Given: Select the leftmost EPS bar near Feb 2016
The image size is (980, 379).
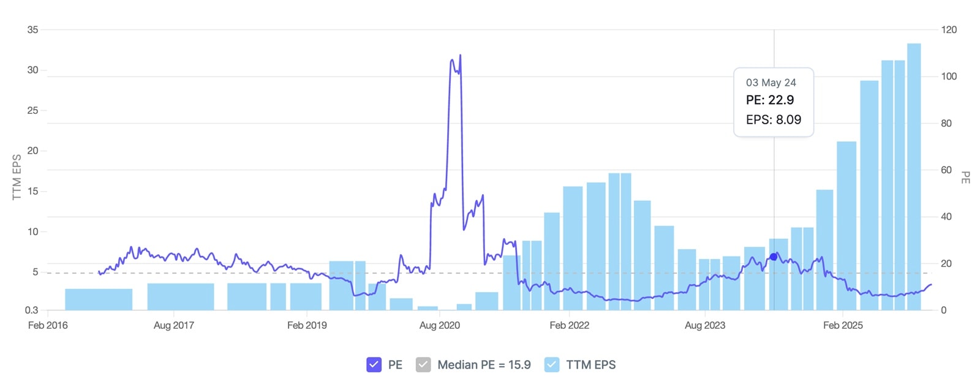Looking at the screenshot, I should (x=99, y=299).
